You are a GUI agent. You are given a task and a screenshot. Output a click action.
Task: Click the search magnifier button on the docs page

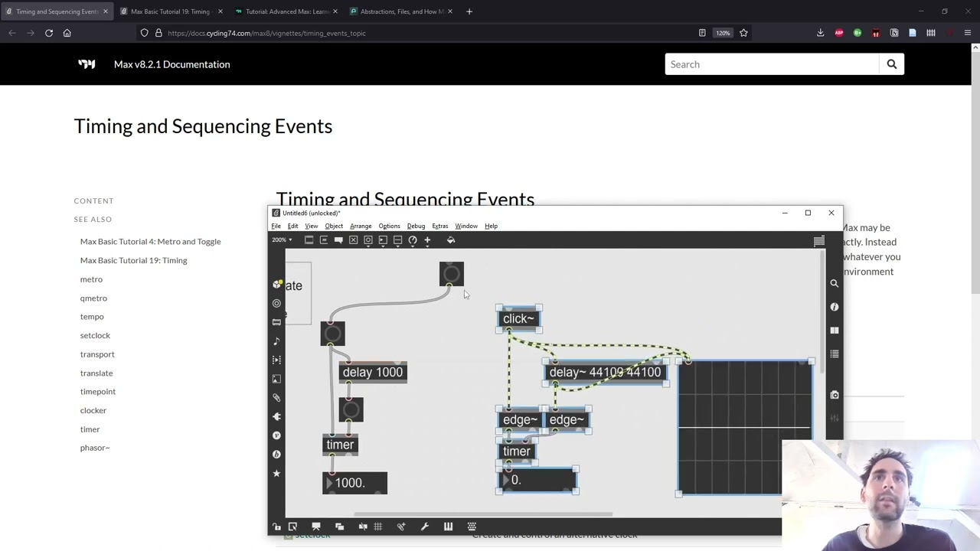point(892,64)
